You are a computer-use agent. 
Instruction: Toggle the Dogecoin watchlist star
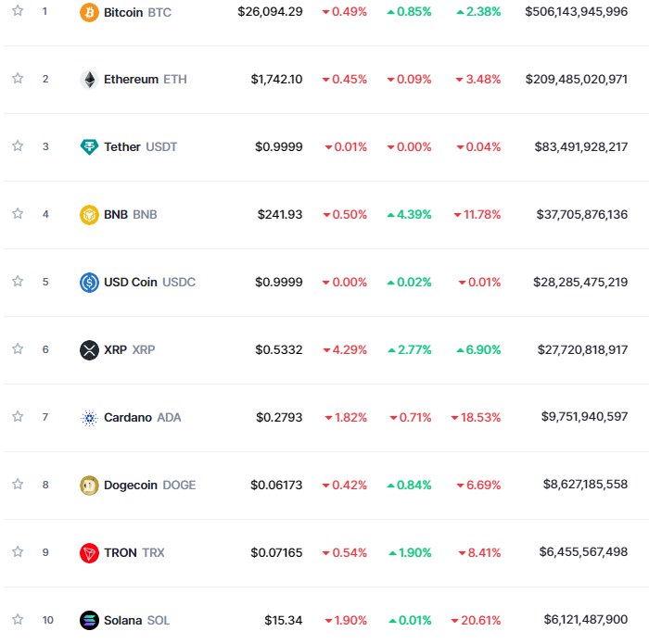18,485
